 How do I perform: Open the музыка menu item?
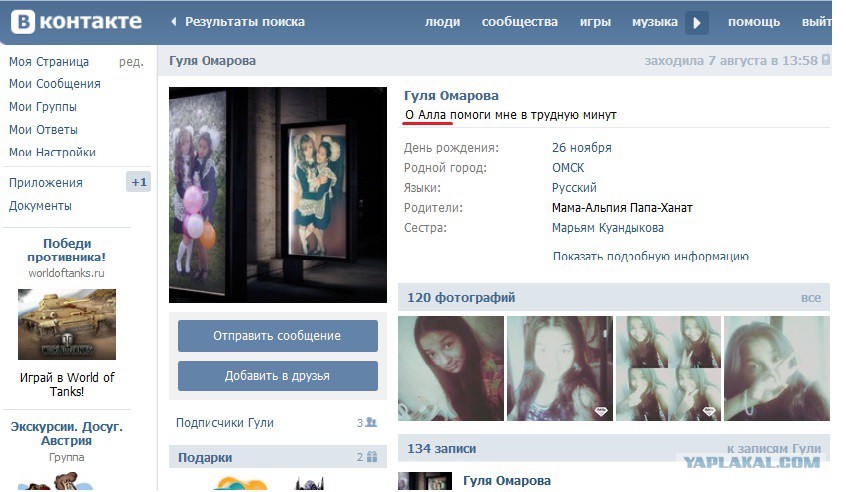coord(654,22)
